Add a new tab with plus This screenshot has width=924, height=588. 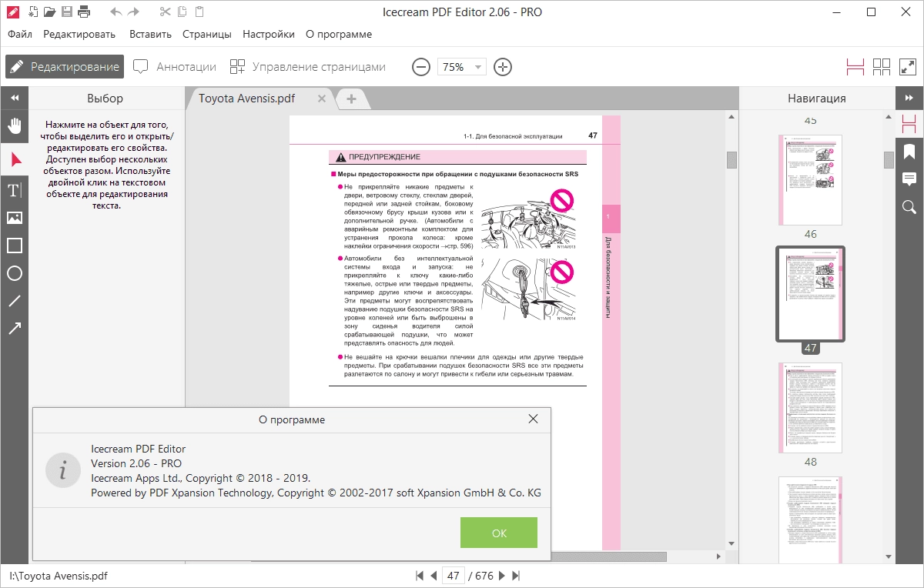pos(351,99)
